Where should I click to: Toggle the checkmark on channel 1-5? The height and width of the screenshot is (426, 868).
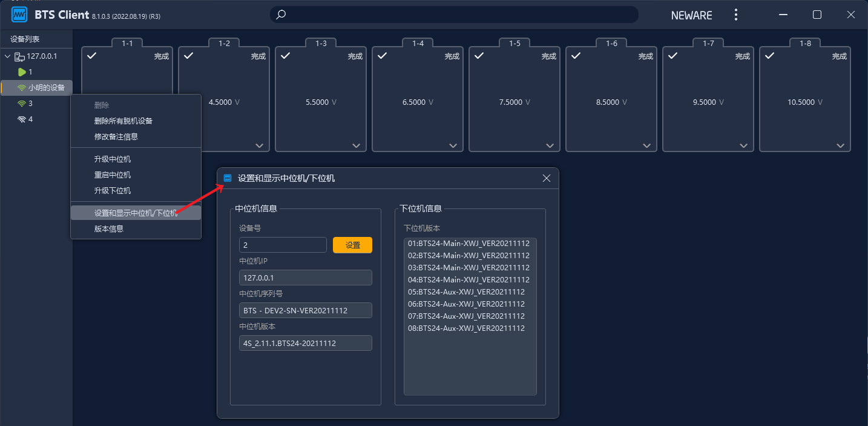click(479, 56)
